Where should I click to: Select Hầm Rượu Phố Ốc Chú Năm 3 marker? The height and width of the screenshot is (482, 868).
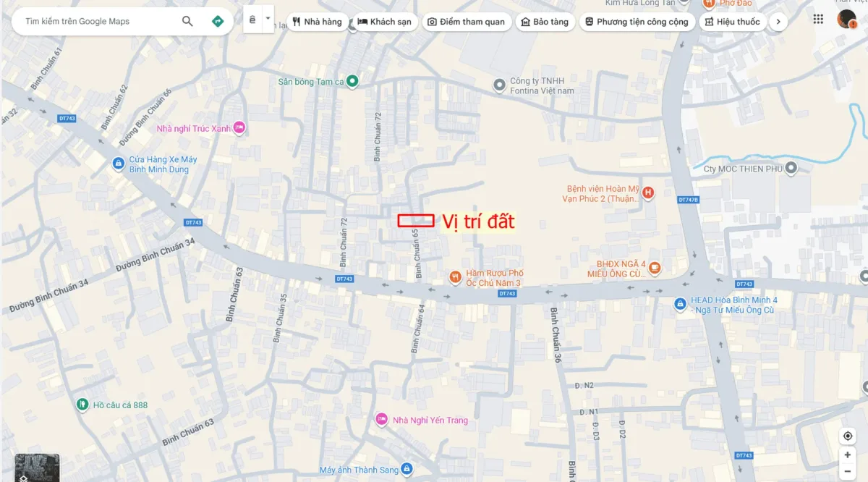(455, 276)
